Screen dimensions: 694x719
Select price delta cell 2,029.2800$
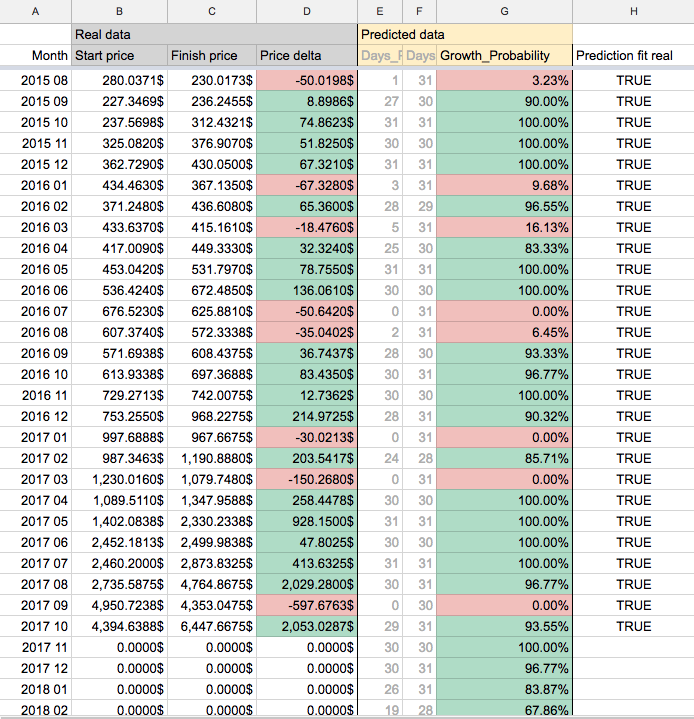(x=306, y=584)
